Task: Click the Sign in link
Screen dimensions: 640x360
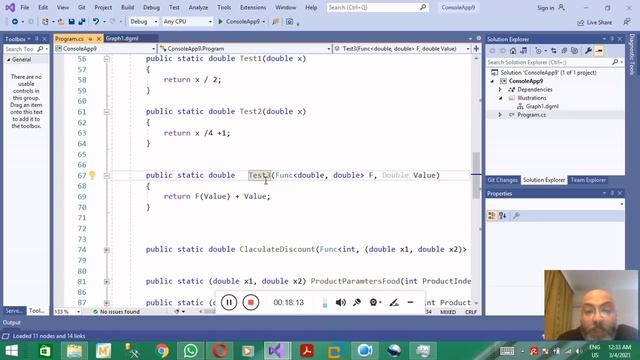Action: (545, 8)
